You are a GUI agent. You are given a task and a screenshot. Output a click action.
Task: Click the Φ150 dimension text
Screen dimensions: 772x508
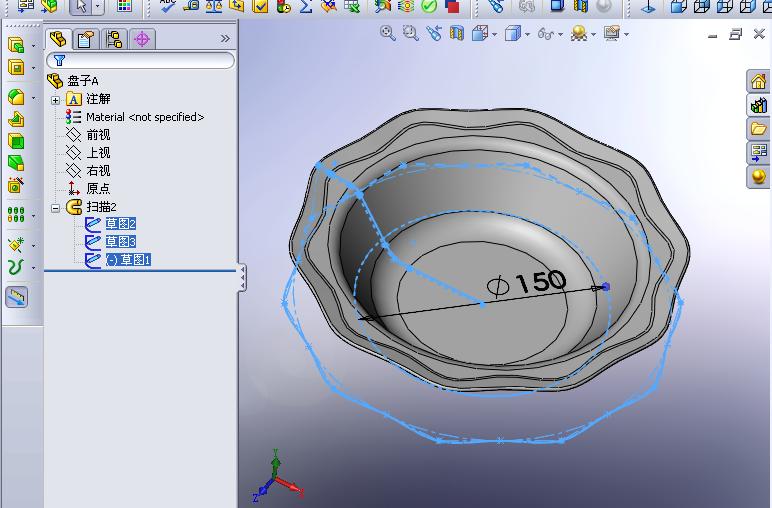[x=526, y=282]
